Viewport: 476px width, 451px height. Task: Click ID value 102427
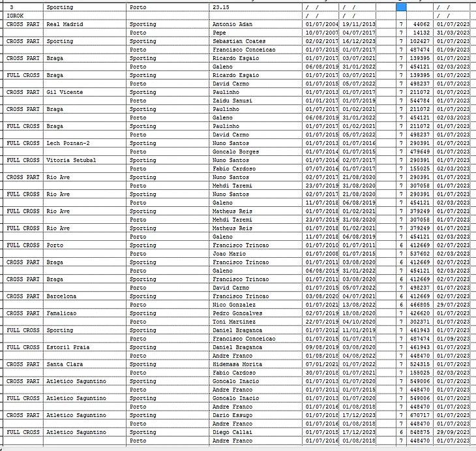pos(419,41)
